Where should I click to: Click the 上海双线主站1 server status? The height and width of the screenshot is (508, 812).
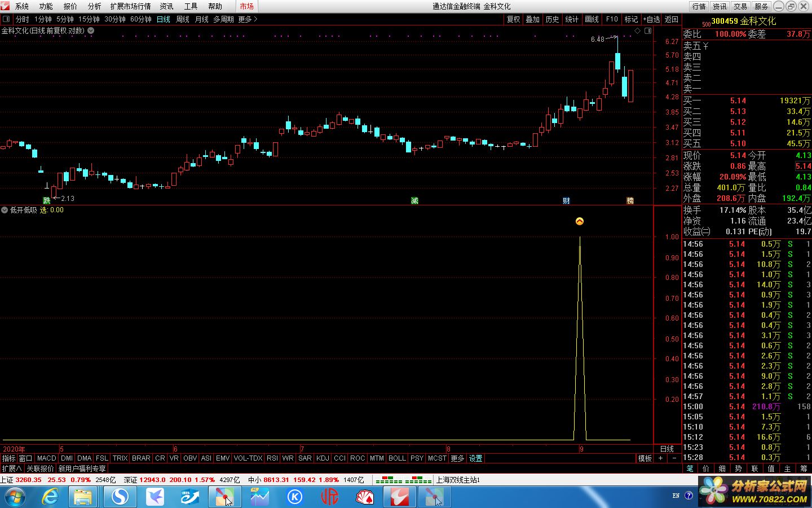(x=458, y=480)
